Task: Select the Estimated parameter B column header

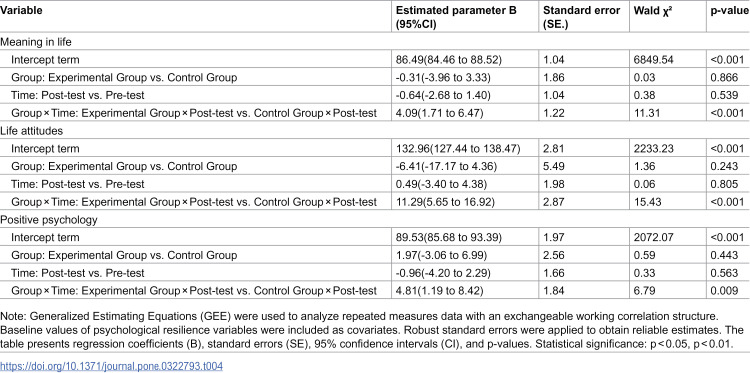Action: pos(455,16)
